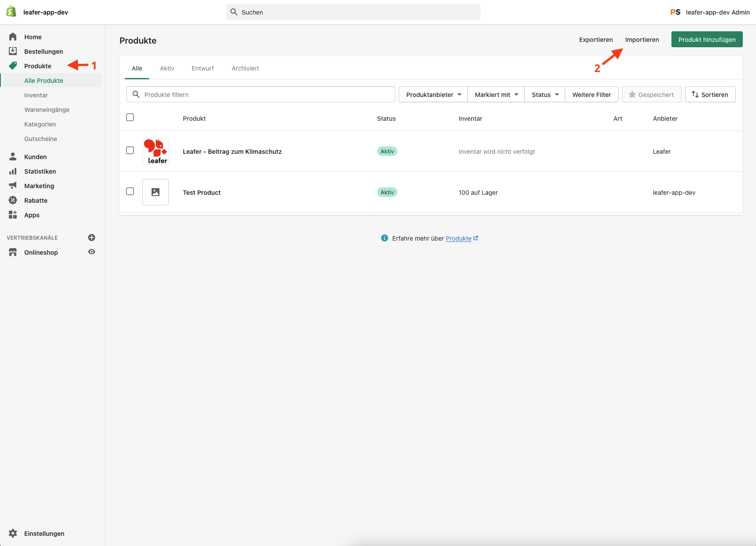
Task: Select all products via header checkbox
Action: 130,117
